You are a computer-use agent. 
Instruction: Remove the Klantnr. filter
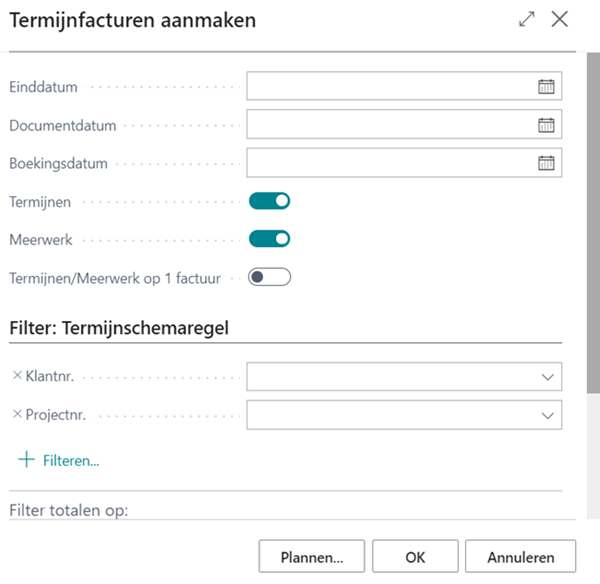(x=16, y=376)
